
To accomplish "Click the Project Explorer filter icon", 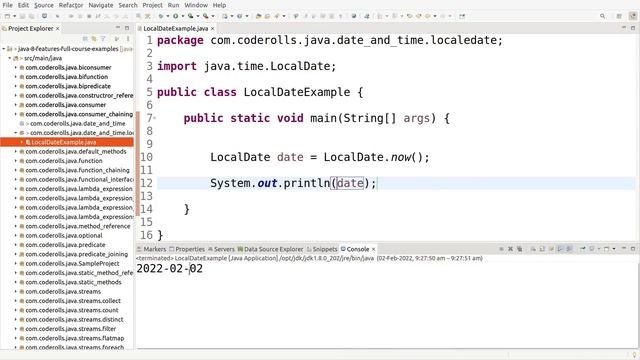I will click(x=103, y=39).
